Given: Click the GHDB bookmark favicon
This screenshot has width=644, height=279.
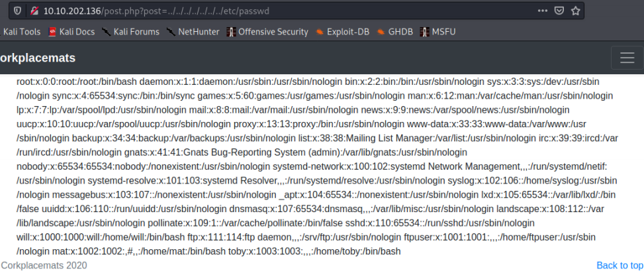Looking at the screenshot, I should 381,32.
